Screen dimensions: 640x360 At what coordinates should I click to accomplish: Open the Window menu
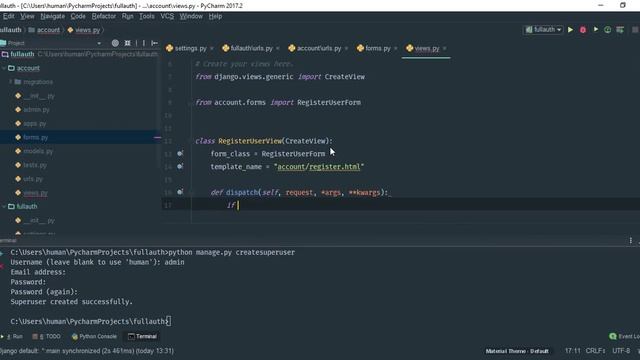coord(191,16)
